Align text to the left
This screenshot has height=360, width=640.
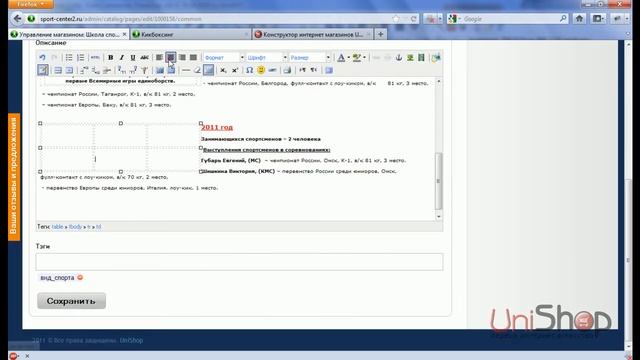[159, 58]
